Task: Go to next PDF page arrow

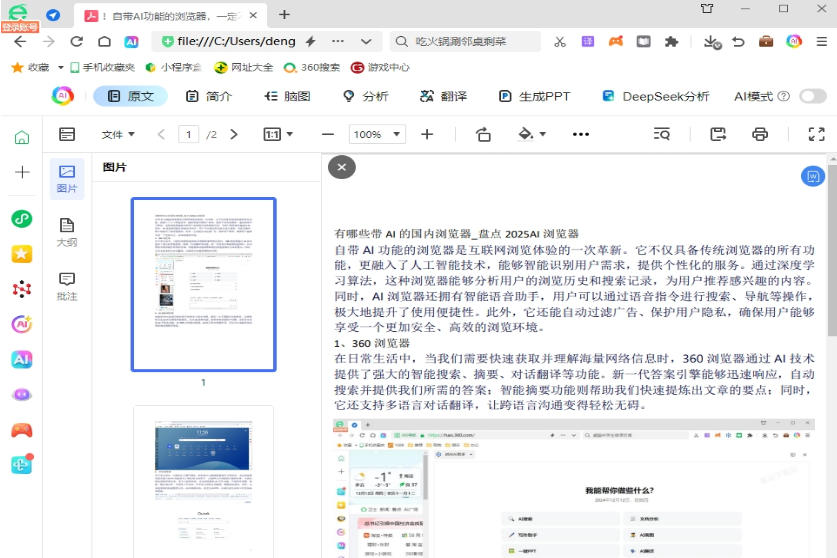Action: pyautogui.click(x=233, y=134)
